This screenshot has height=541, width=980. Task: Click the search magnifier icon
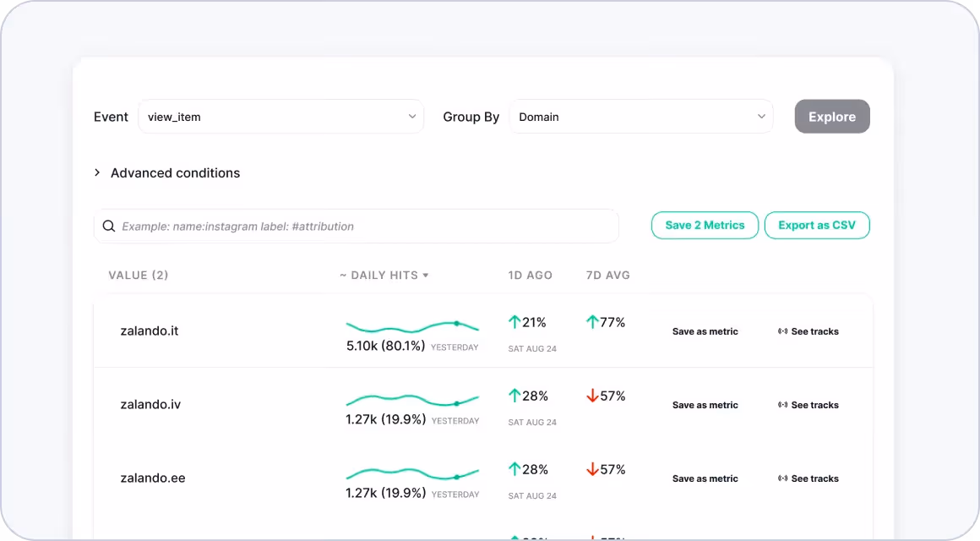(109, 226)
